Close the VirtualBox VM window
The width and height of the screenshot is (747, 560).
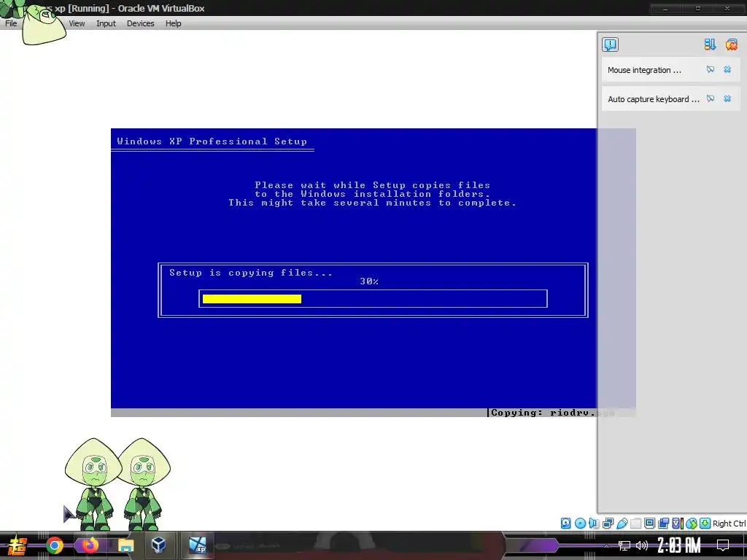pos(727,9)
